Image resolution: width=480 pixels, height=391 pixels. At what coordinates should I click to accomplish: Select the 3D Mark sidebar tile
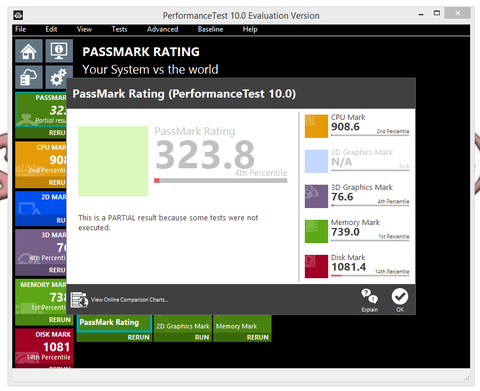pos(41,247)
